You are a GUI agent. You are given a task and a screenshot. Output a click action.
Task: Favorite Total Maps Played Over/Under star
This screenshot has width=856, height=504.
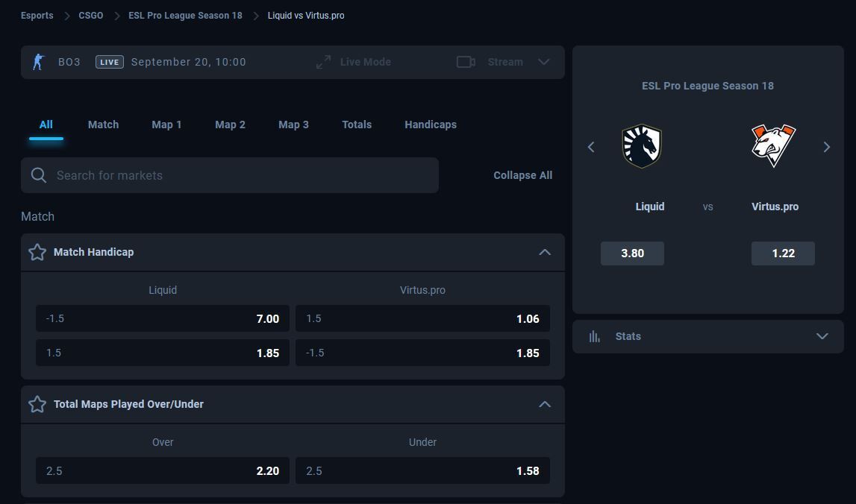pyautogui.click(x=37, y=404)
